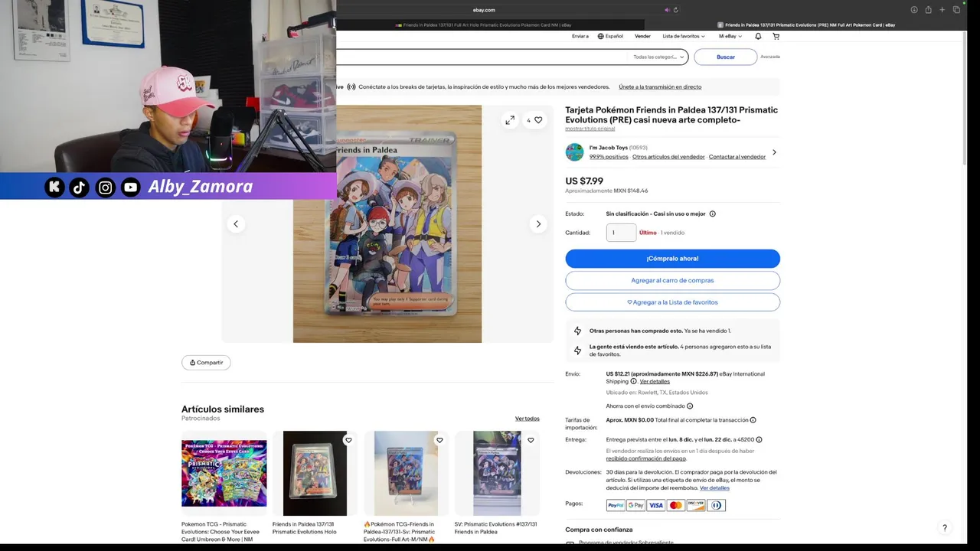
Task: Favorite the SV: Prismatic Evolutions #137/131 item
Action: click(531, 440)
